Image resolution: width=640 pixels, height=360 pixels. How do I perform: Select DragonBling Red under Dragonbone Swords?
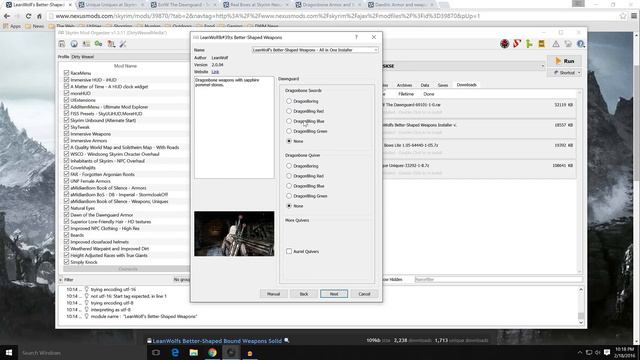tap(289, 111)
